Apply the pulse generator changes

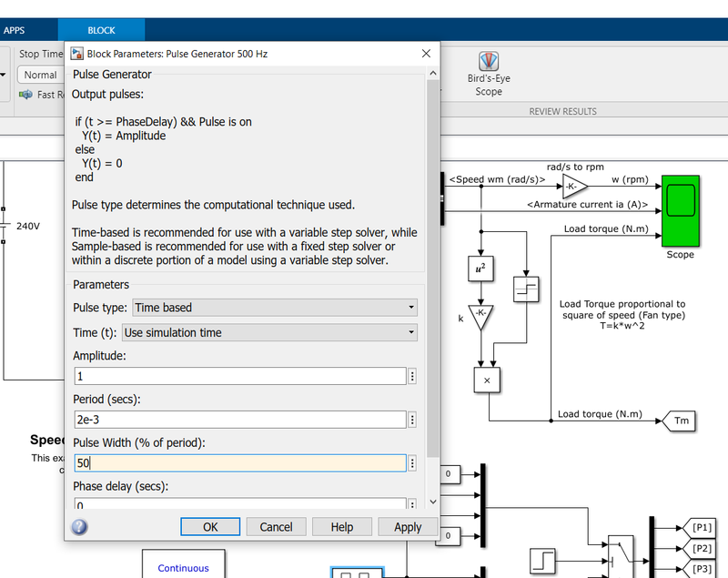tap(407, 526)
